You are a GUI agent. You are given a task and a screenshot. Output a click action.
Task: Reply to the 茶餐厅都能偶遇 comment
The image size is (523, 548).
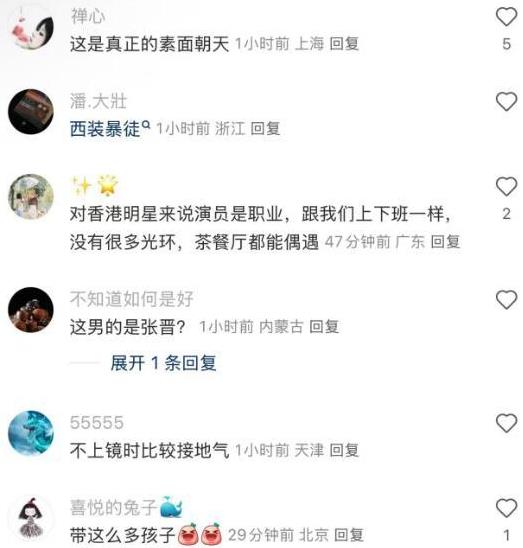click(x=445, y=242)
